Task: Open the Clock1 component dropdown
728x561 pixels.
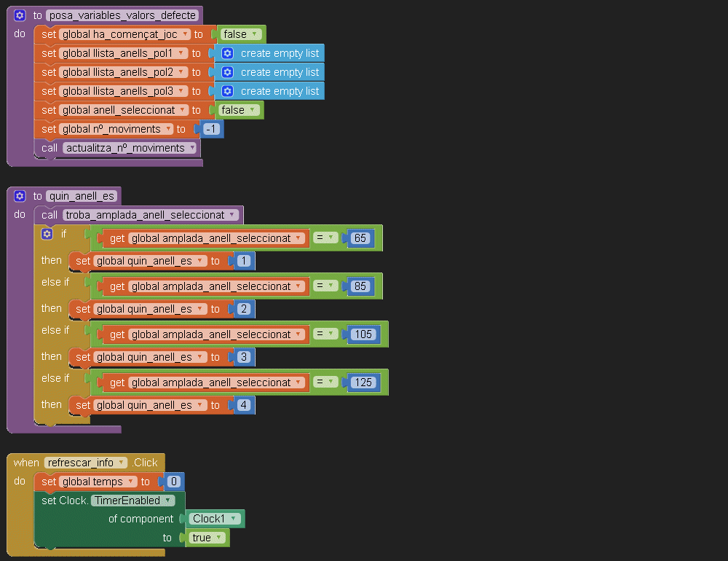Action: pos(215,519)
